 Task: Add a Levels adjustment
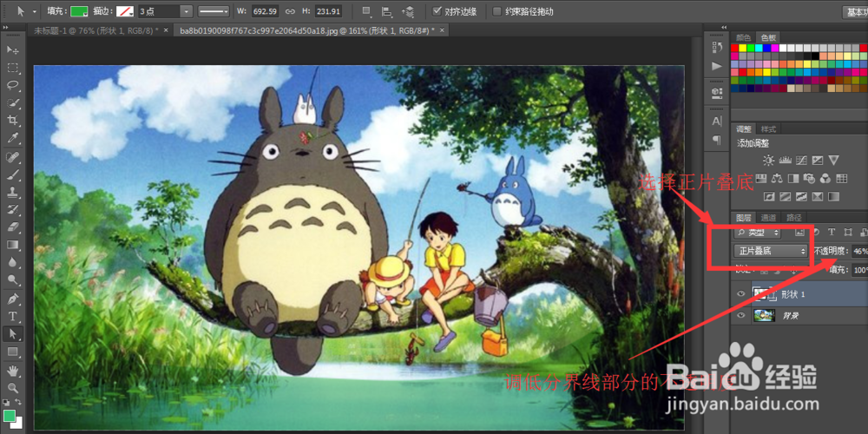coord(785,161)
